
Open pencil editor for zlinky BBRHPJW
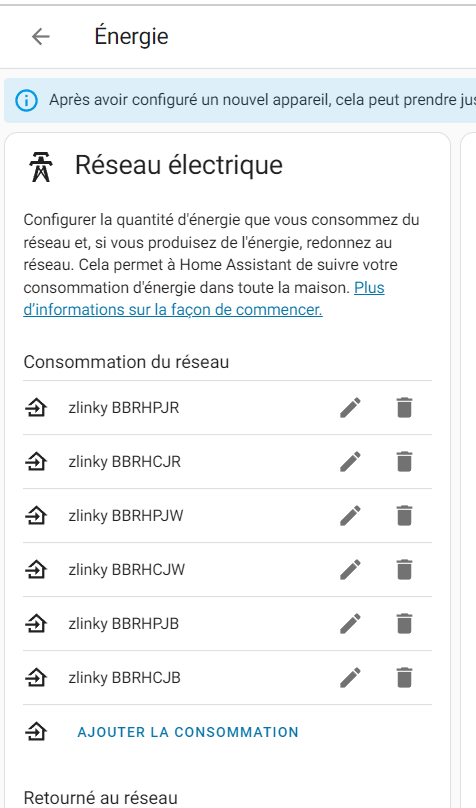[350, 515]
